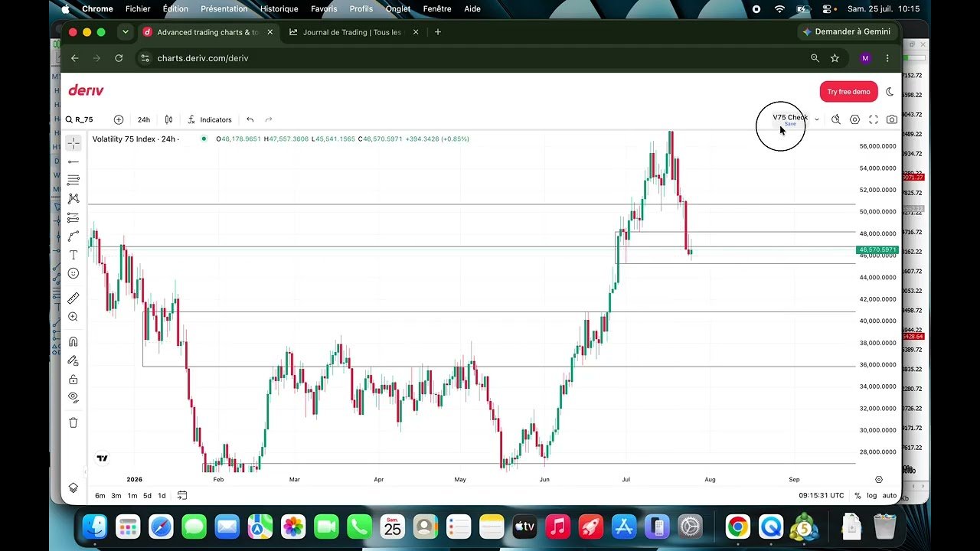Set date range to 5d
980x551 pixels.
pos(147,496)
